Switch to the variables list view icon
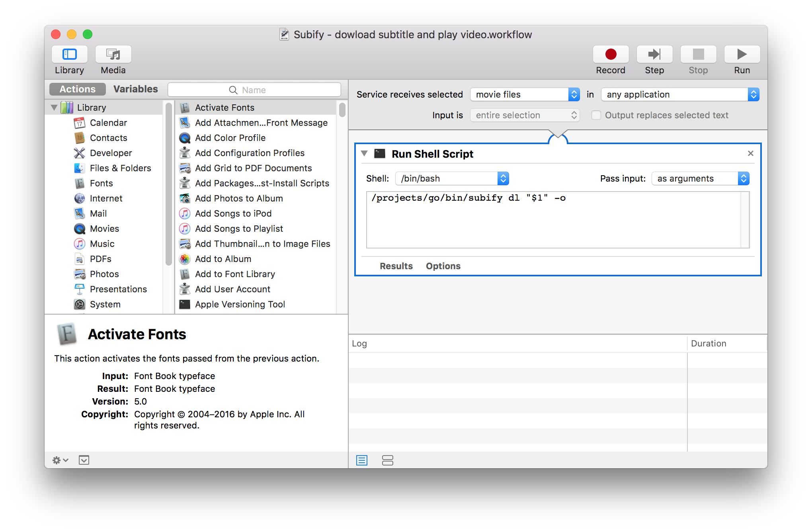The height and width of the screenshot is (532, 812). point(387,460)
